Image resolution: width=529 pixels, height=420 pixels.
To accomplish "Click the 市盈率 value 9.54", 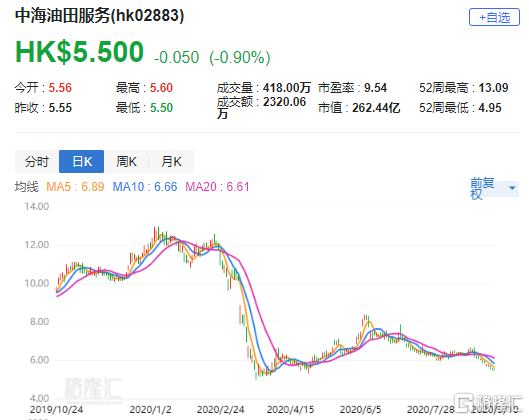I will pos(375,88).
